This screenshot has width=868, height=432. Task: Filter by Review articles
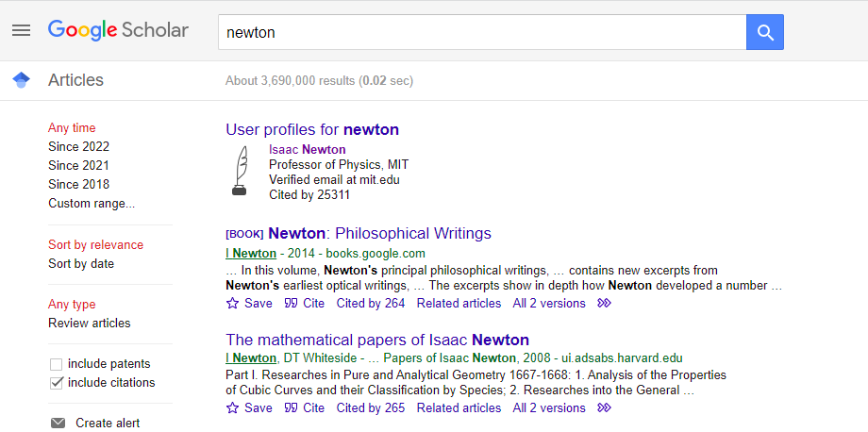[x=89, y=323]
